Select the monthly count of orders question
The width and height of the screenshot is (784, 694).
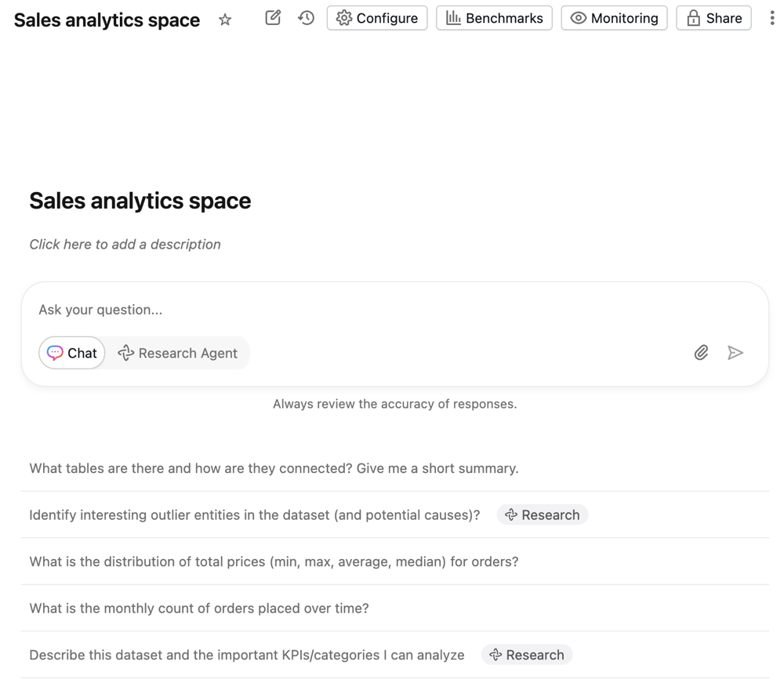(199, 609)
